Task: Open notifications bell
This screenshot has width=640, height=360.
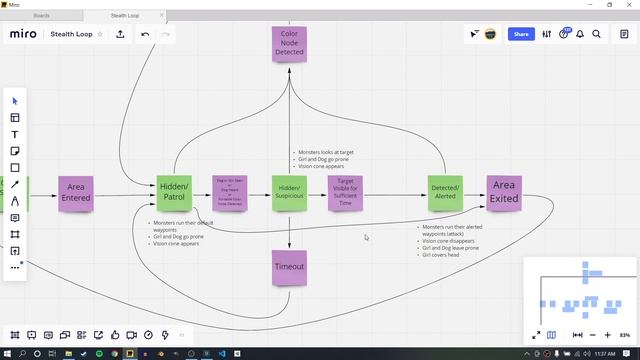Action: tap(580, 34)
